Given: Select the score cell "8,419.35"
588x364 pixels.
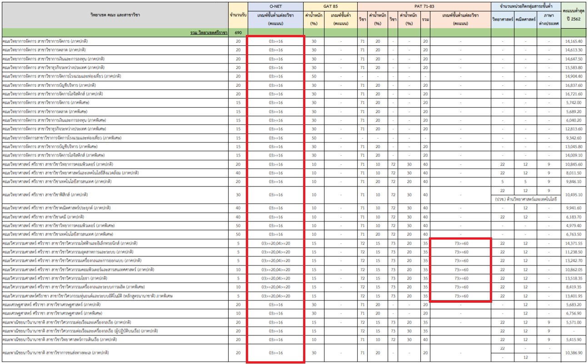Looking at the screenshot, I should point(573,287).
